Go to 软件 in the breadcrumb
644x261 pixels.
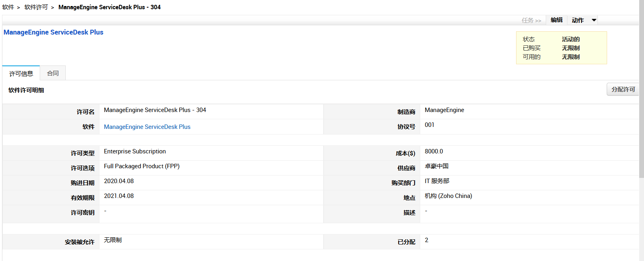(x=8, y=7)
